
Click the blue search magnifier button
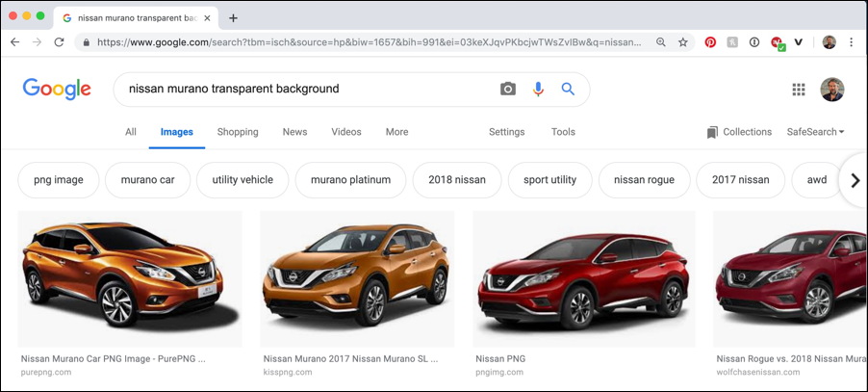[x=568, y=89]
